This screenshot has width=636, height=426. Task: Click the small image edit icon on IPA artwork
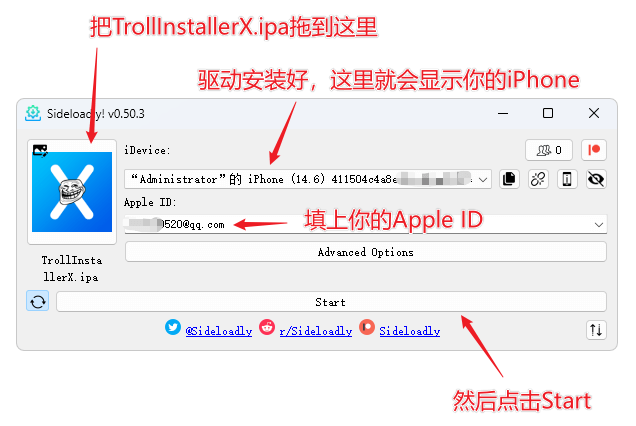(x=40, y=151)
